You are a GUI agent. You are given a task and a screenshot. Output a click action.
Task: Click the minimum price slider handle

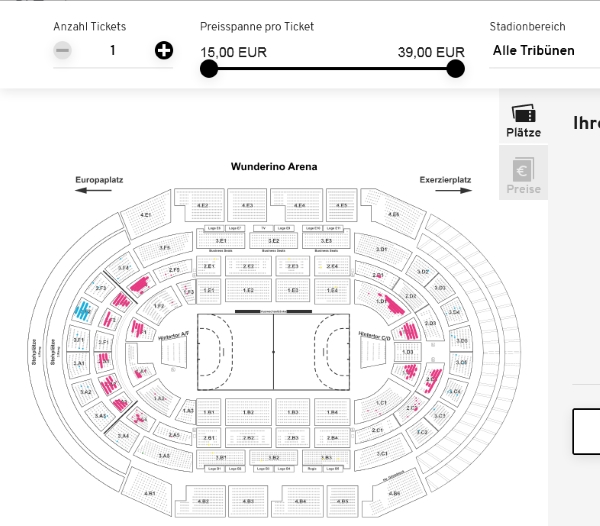tap(209, 68)
